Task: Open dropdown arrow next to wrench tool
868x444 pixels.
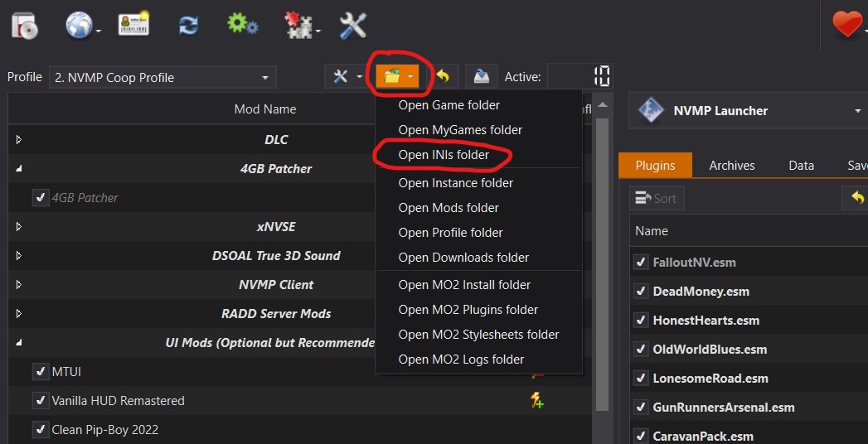Action: 359,77
